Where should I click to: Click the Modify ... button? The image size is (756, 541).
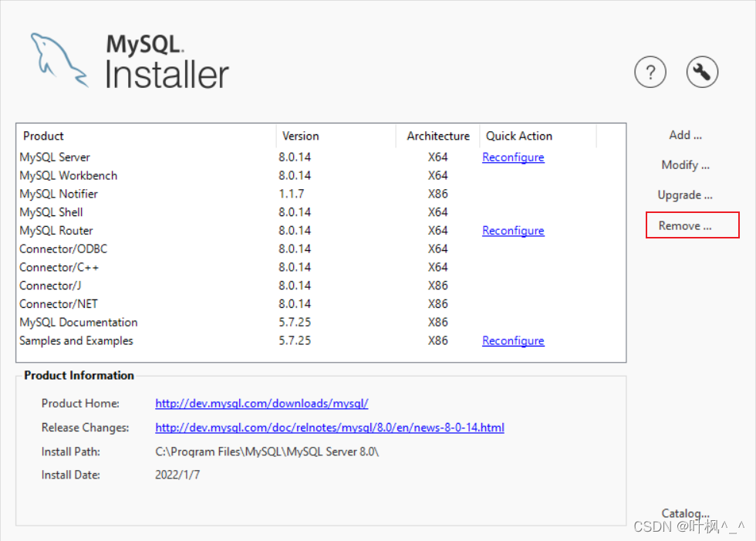685,165
